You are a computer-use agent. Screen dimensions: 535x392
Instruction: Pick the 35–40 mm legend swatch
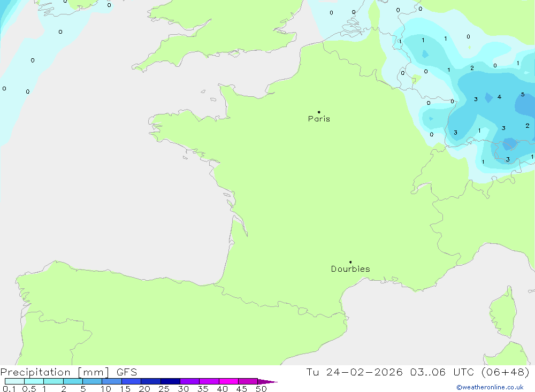209,381
